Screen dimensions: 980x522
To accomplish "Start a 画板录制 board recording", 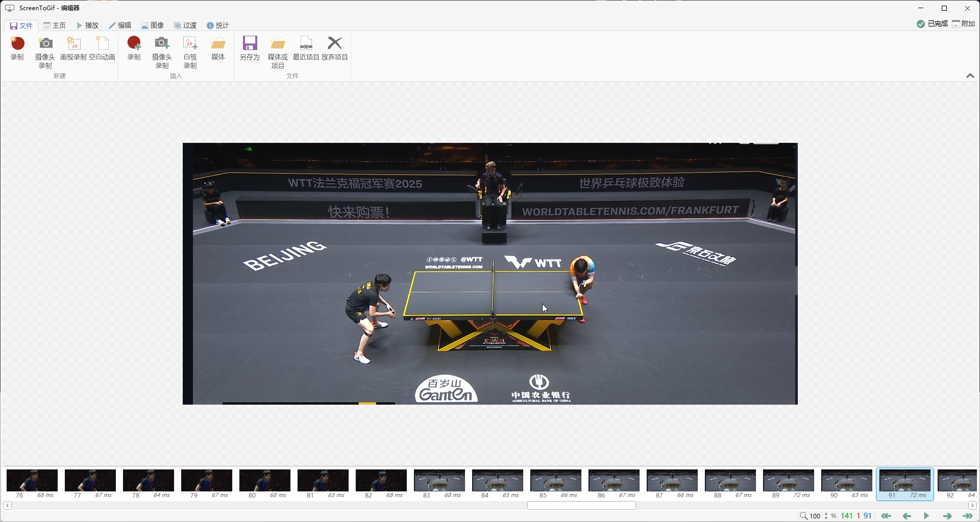I will (73, 44).
